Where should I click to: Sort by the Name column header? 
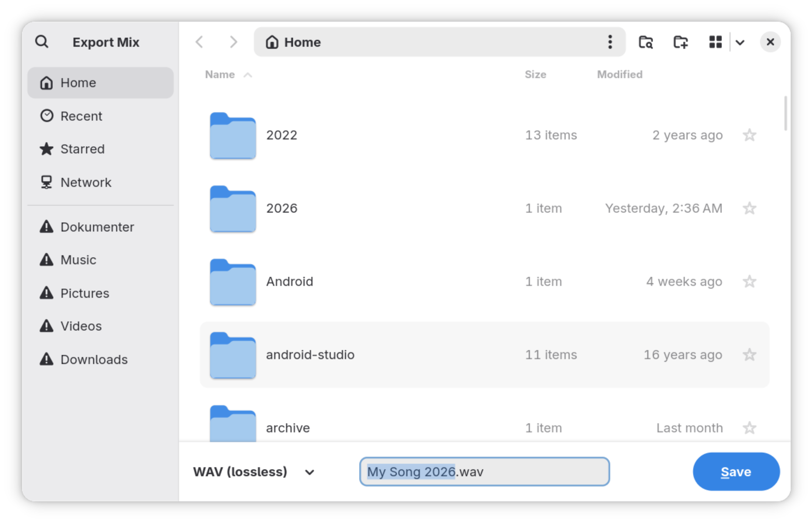pos(228,75)
